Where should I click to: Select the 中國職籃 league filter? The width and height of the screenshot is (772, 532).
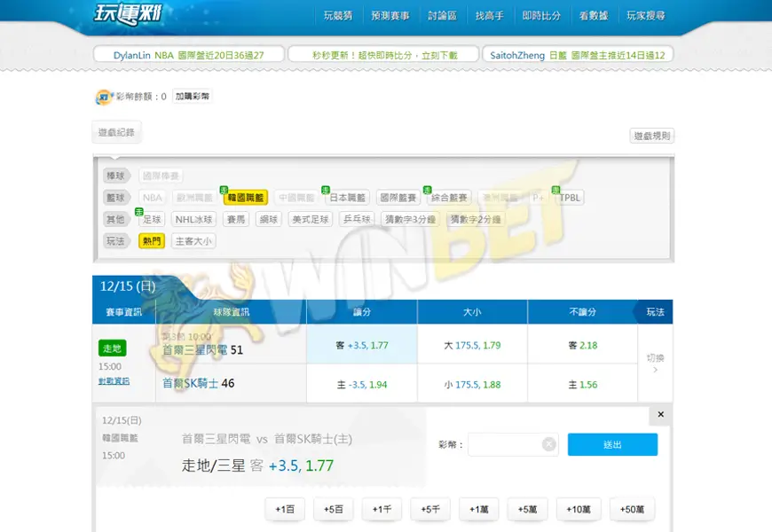point(296,198)
